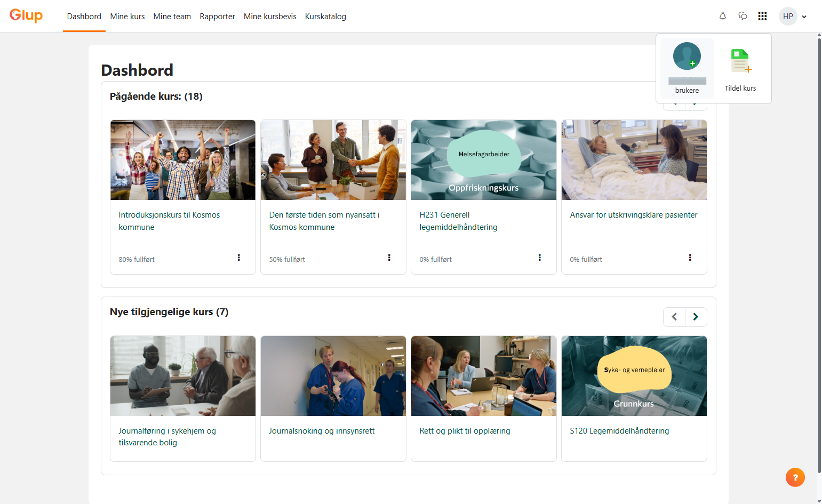Click the Glup logo
The width and height of the screenshot is (822, 504).
tap(26, 15)
